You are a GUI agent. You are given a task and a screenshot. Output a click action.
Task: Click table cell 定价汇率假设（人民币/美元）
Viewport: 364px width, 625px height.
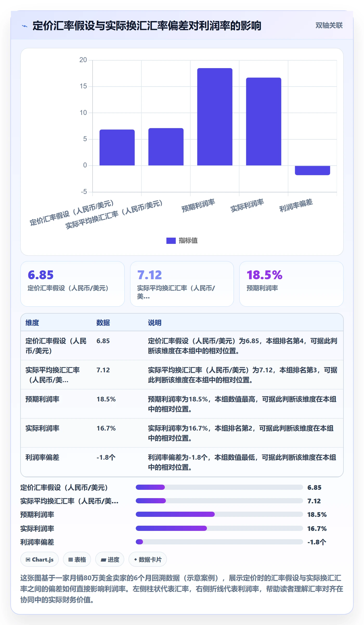(56, 346)
